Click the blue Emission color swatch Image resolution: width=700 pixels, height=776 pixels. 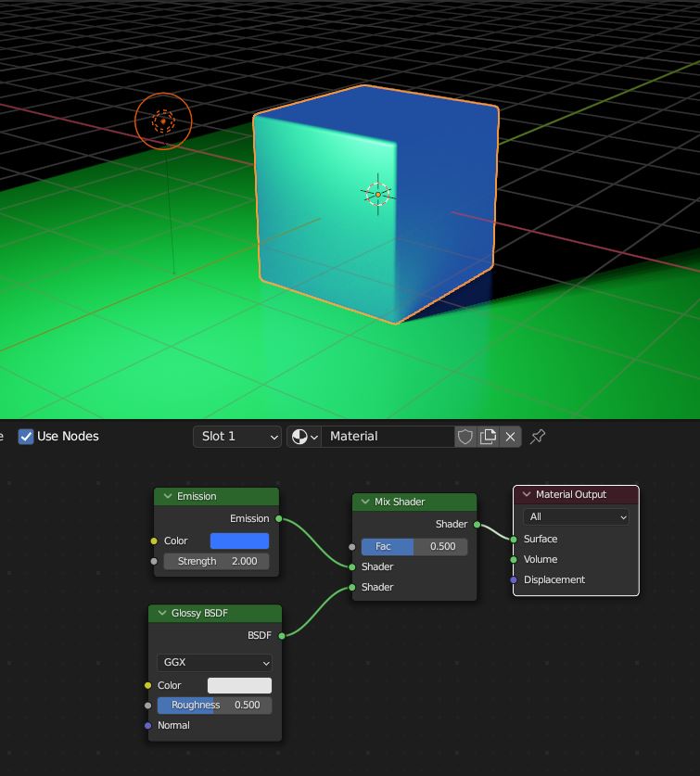coord(239,541)
